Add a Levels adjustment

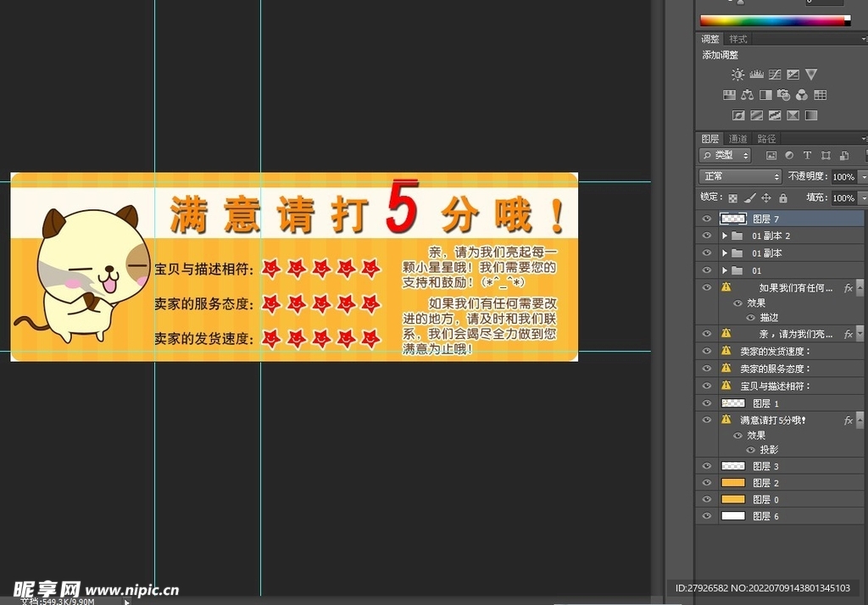pos(756,75)
